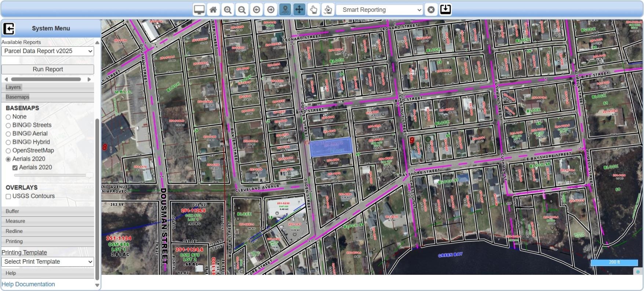Image resolution: width=644 pixels, height=291 pixels.
Task: Open the Basemaps section
Action: pyautogui.click(x=48, y=97)
